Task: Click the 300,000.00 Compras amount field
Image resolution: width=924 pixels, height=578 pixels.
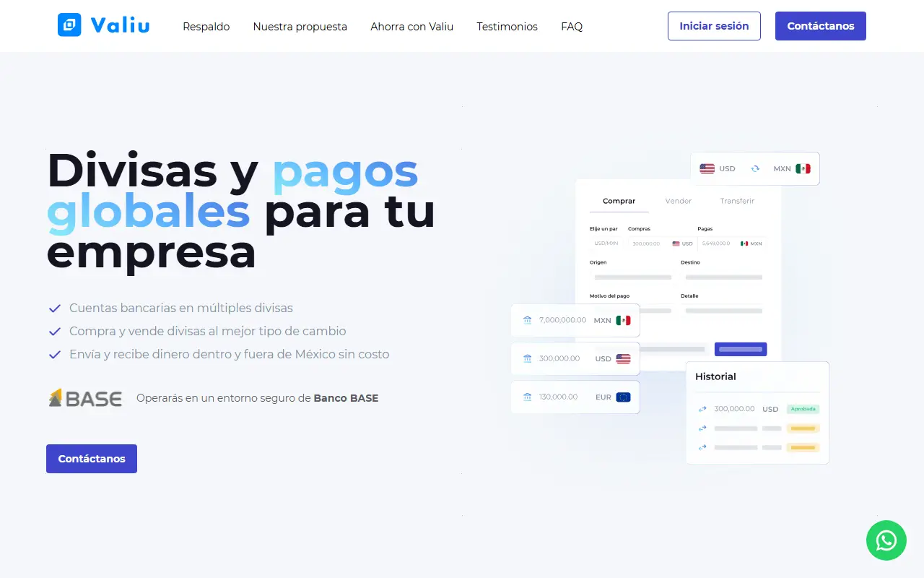Action: (661, 243)
